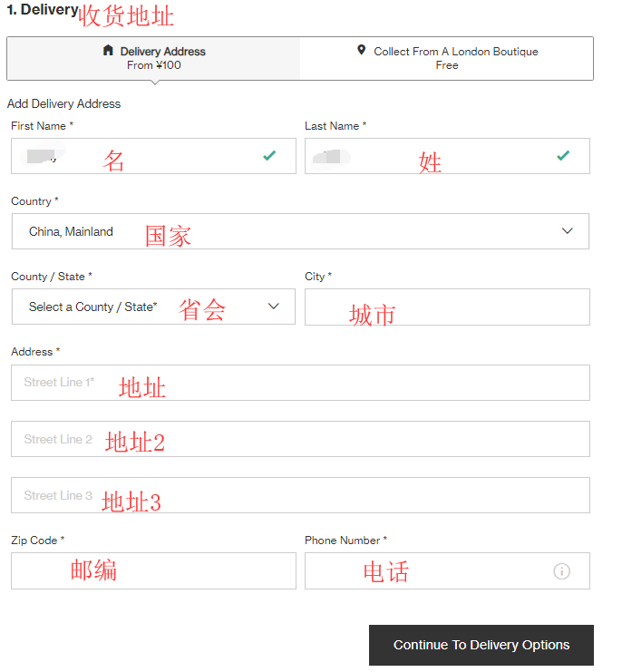This screenshot has height=672, width=622.
Task: Select the 'China, Mainland' country value
Action: pyautogui.click(x=71, y=232)
